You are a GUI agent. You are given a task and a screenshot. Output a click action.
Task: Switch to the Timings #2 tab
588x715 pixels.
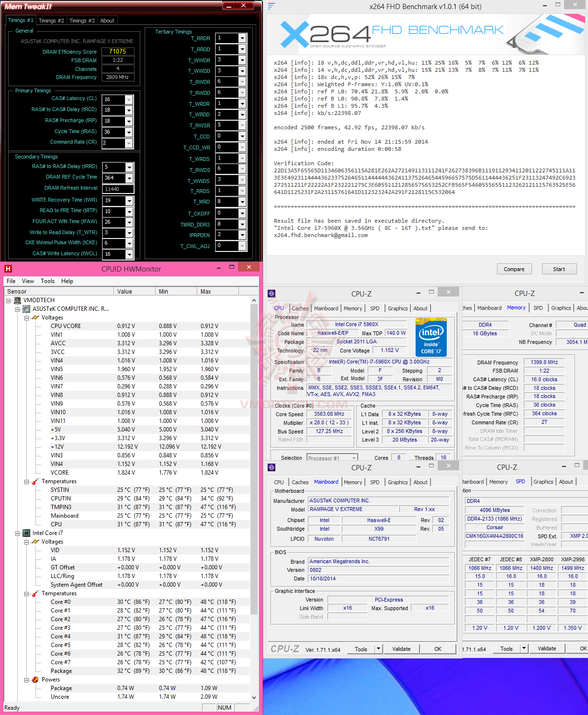coord(51,21)
